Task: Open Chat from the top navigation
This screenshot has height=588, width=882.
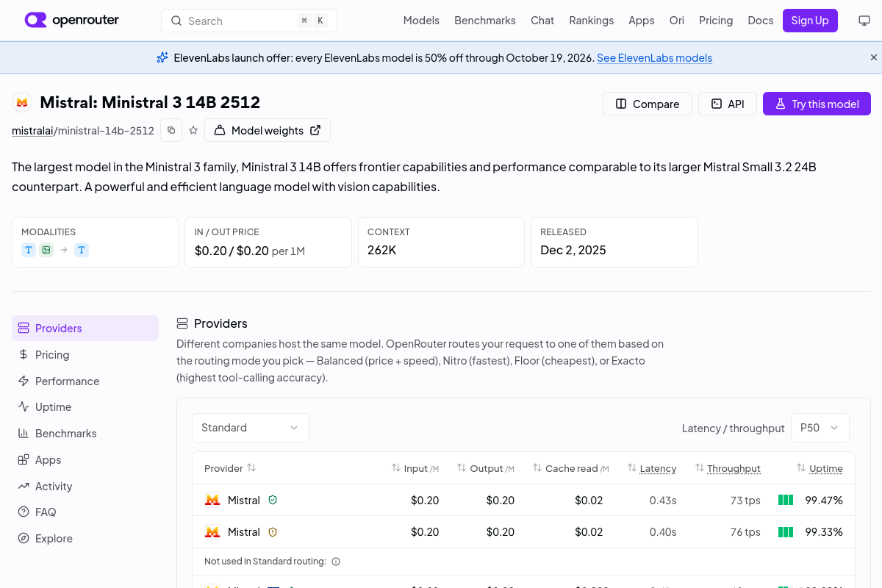Action: (542, 21)
